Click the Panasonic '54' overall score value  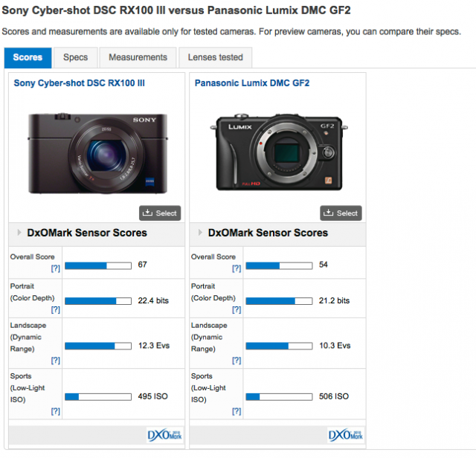pos(324,265)
